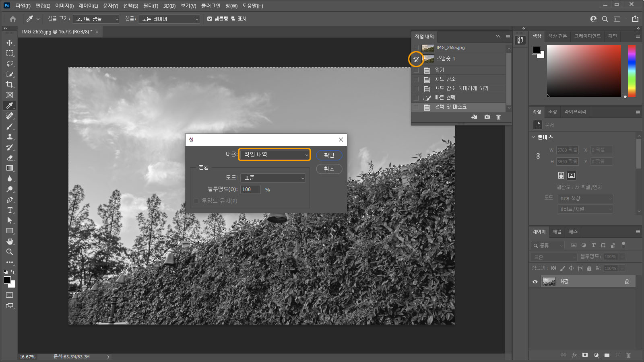
Task: Select the Clone Stamp tool
Action: (x=10, y=137)
